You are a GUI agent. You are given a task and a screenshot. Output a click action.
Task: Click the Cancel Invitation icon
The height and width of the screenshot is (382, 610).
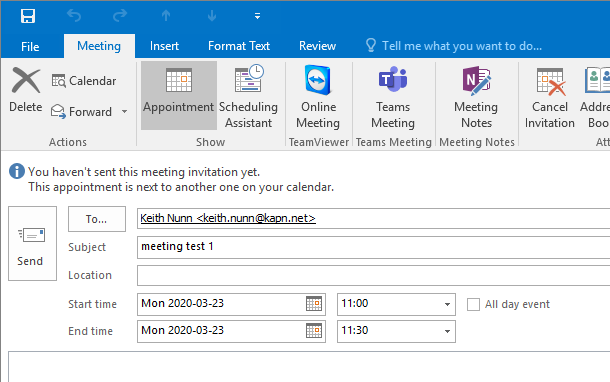(550, 81)
